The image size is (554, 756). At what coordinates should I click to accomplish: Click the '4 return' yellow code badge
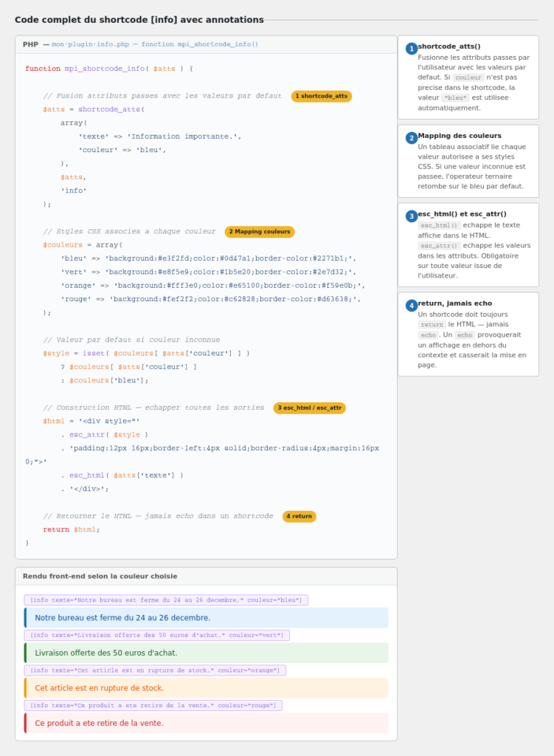[299, 516]
